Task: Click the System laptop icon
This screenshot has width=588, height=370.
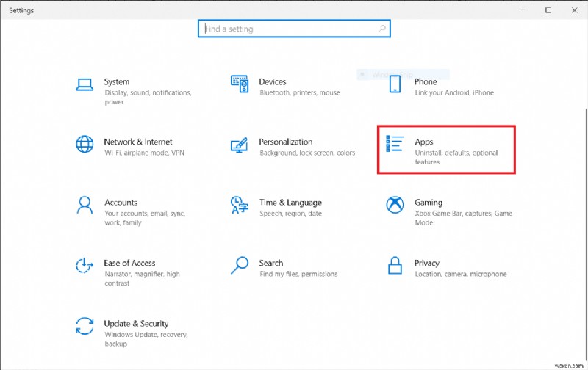Action: (85, 84)
